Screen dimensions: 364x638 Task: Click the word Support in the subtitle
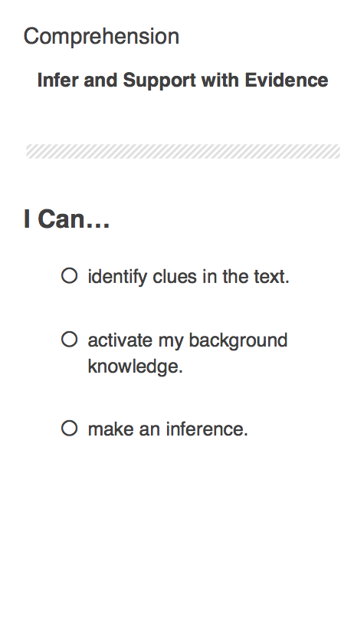pyautogui.click(x=159, y=81)
